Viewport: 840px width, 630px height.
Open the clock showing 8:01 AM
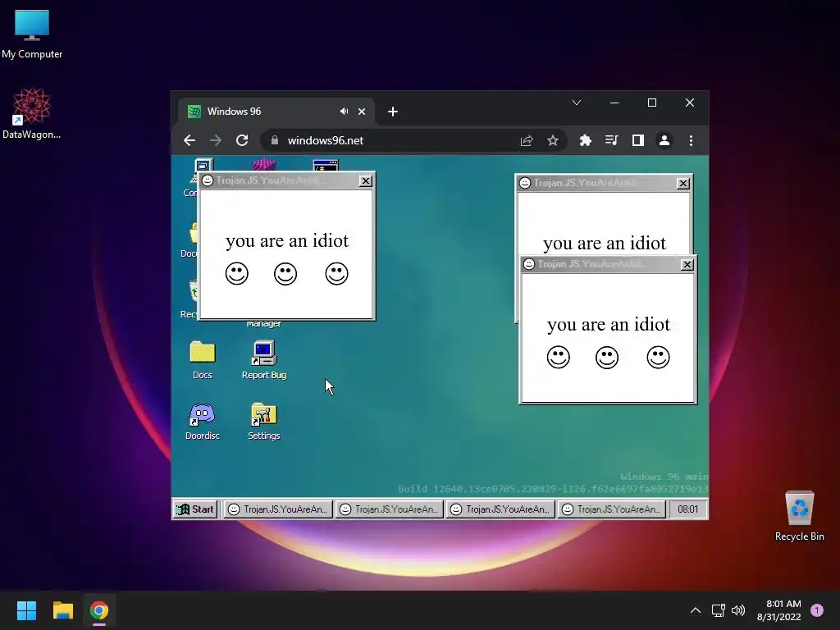coord(779,610)
